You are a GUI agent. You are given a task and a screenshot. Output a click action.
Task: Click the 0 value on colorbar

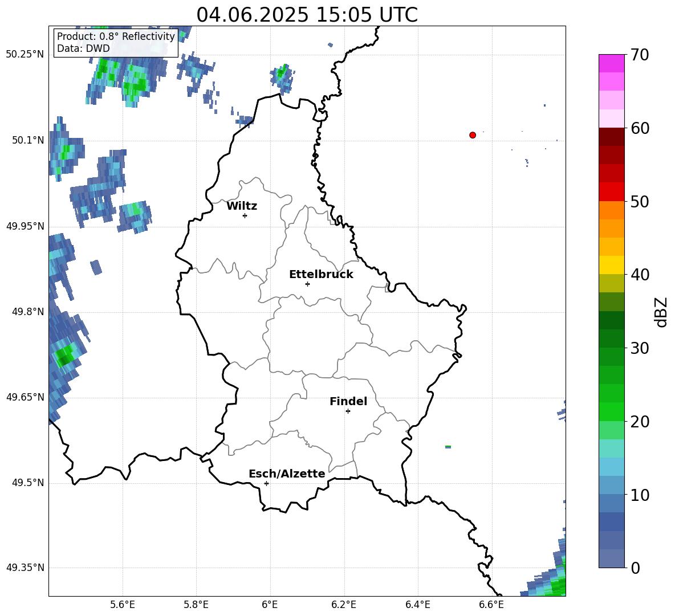[x=635, y=568]
